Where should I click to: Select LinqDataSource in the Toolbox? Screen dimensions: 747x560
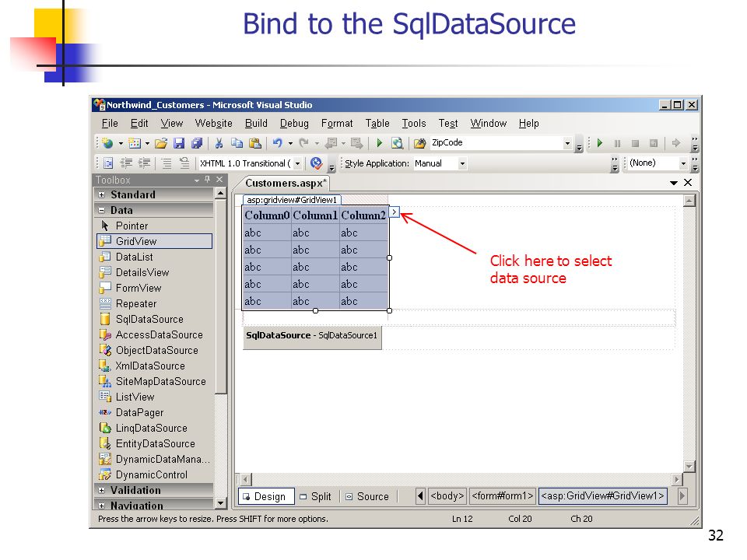point(155,428)
